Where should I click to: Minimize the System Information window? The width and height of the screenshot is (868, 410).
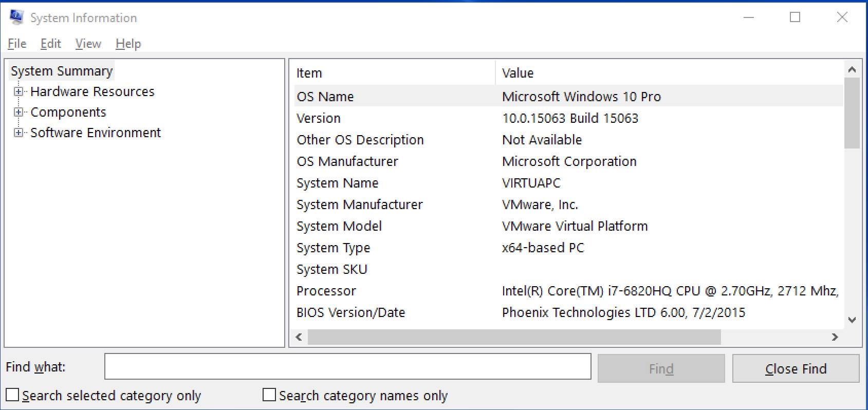coord(749,17)
